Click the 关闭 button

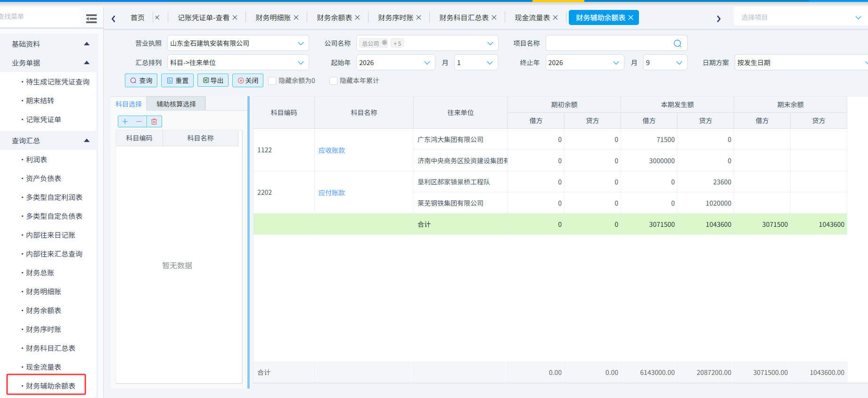248,81
